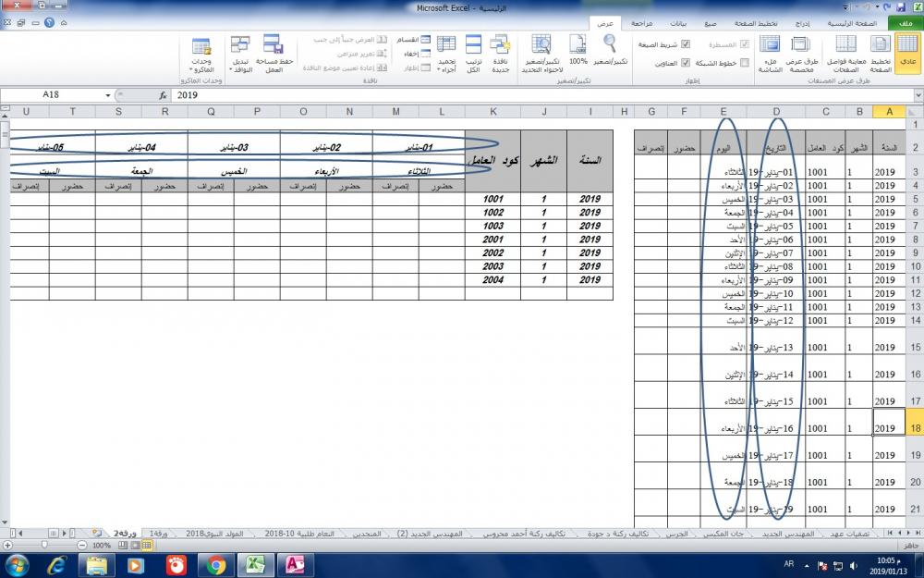Open the Name Box dropdown arrow
The width and height of the screenshot is (924, 578).
[108, 95]
